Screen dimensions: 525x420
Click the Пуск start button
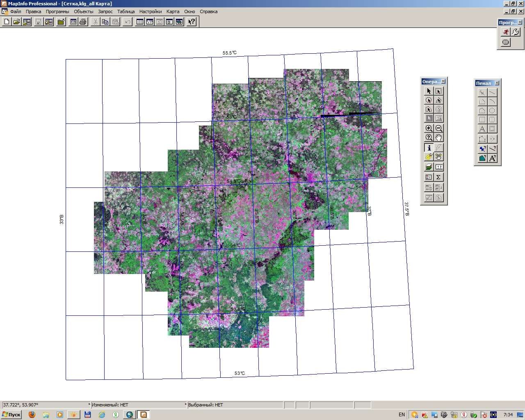click(x=11, y=415)
